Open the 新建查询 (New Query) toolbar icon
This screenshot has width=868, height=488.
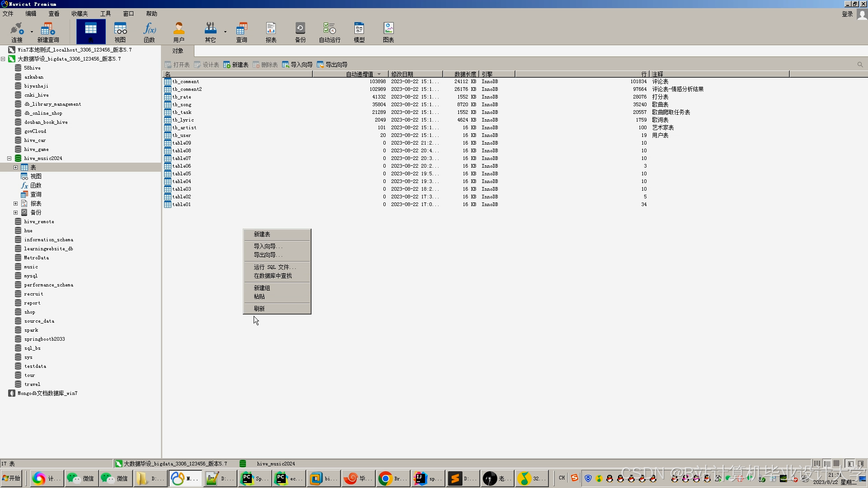(48, 32)
